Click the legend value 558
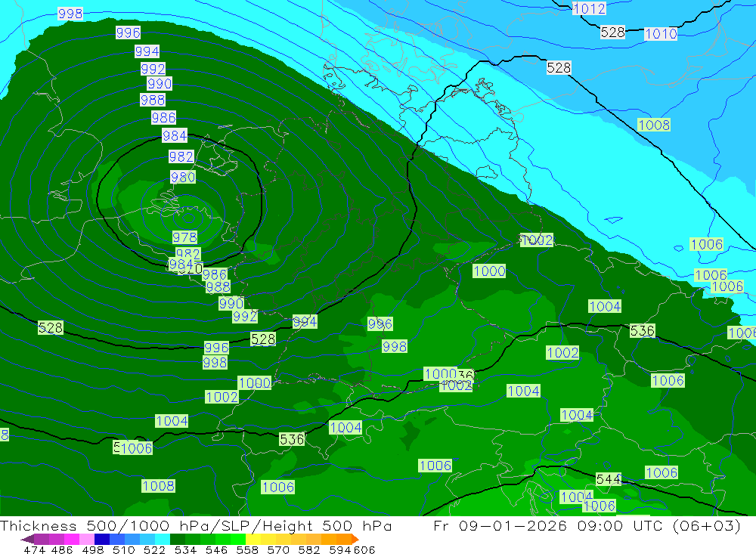Image resolution: width=756 pixels, height=554 pixels. (247, 549)
